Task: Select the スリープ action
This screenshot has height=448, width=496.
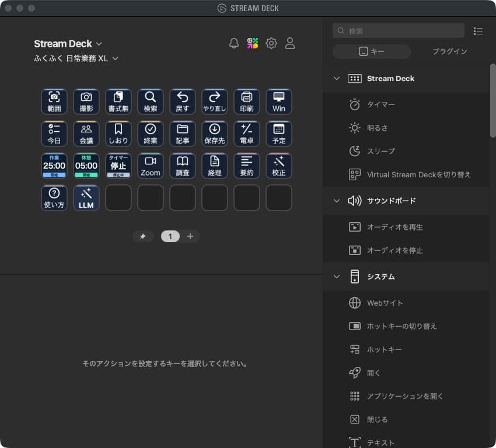Action: [x=407, y=151]
